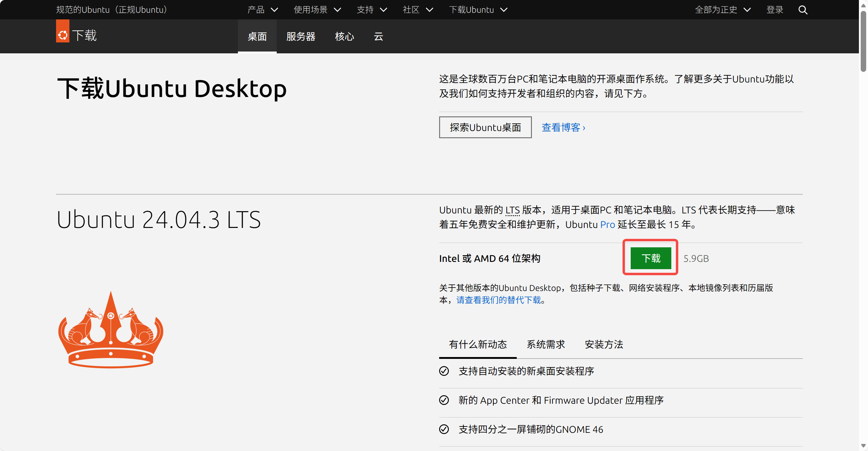Click checkmark icon beside new desktop installer
The height and width of the screenshot is (451, 868).
pos(444,371)
